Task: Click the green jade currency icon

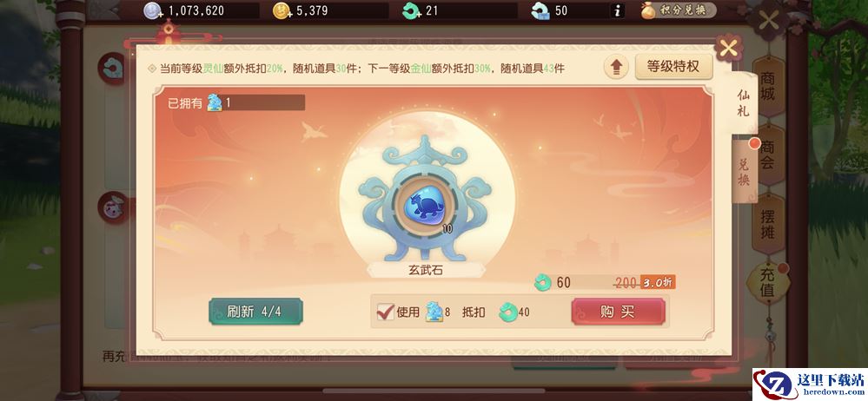Action: tap(412, 10)
